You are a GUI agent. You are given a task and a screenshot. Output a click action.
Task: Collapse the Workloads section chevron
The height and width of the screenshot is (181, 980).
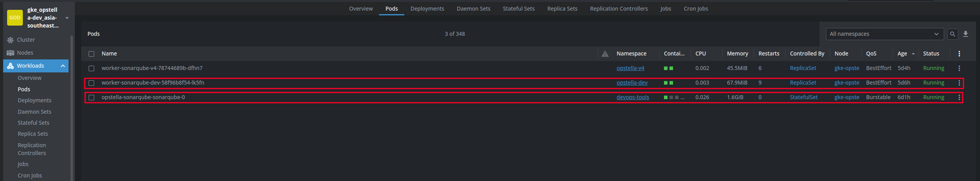coord(63,66)
